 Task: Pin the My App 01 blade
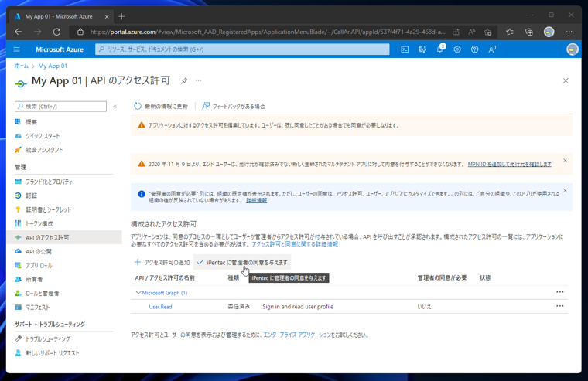[x=184, y=80]
